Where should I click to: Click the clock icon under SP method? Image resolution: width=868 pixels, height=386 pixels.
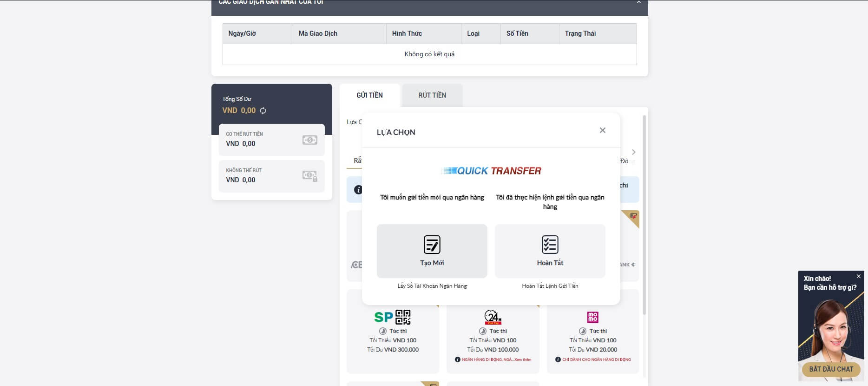[x=382, y=331]
